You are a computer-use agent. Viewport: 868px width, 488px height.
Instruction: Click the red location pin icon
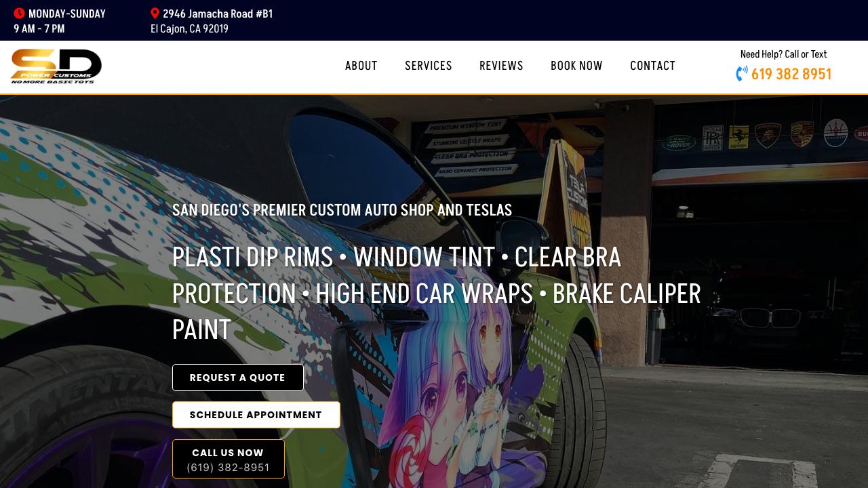click(155, 14)
